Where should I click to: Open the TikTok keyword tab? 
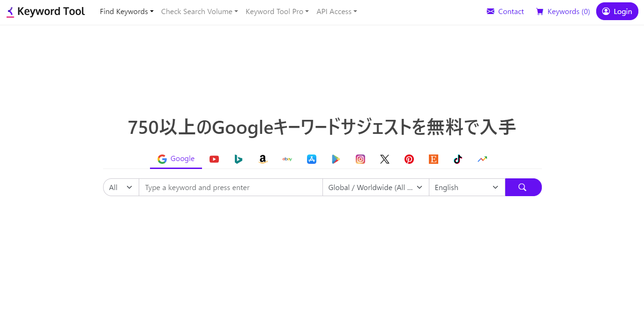click(458, 159)
